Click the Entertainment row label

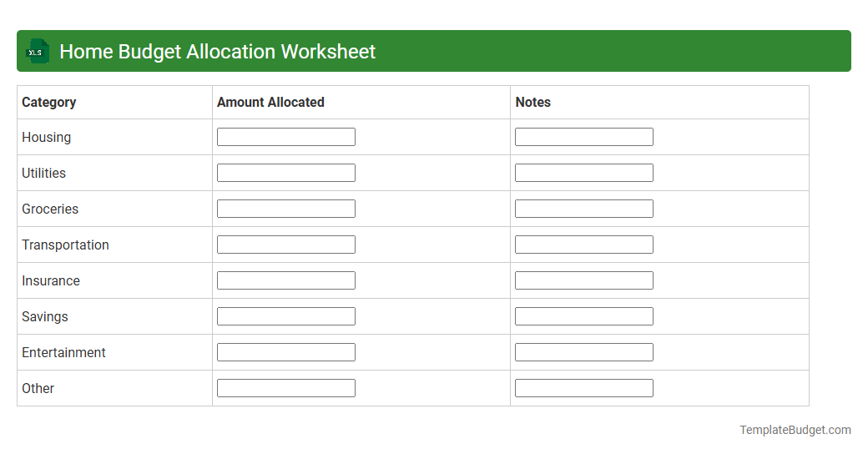coord(63,353)
